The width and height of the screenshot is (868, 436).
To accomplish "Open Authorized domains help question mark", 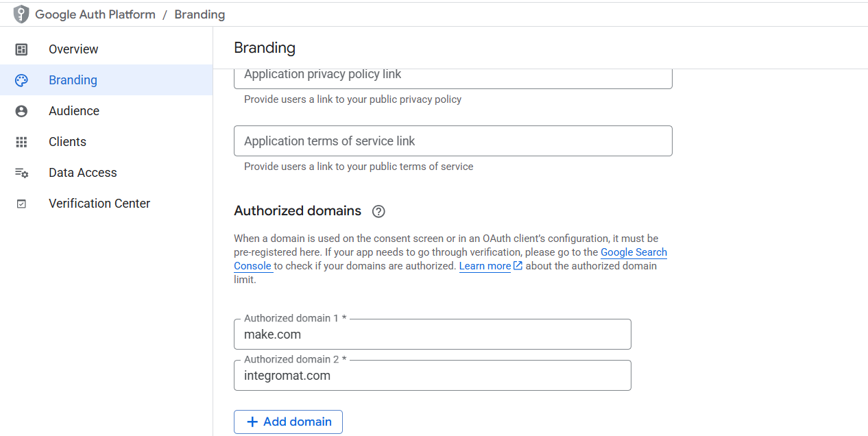I will pos(378,211).
